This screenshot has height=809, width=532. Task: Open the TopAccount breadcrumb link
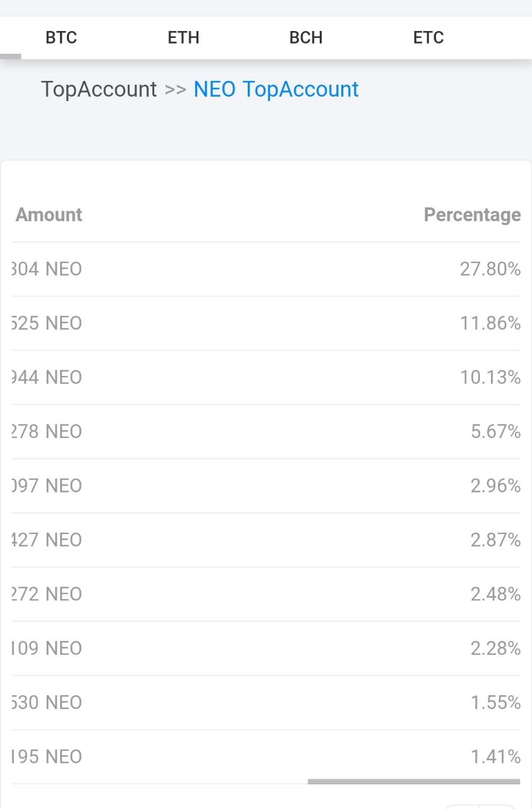(x=99, y=89)
